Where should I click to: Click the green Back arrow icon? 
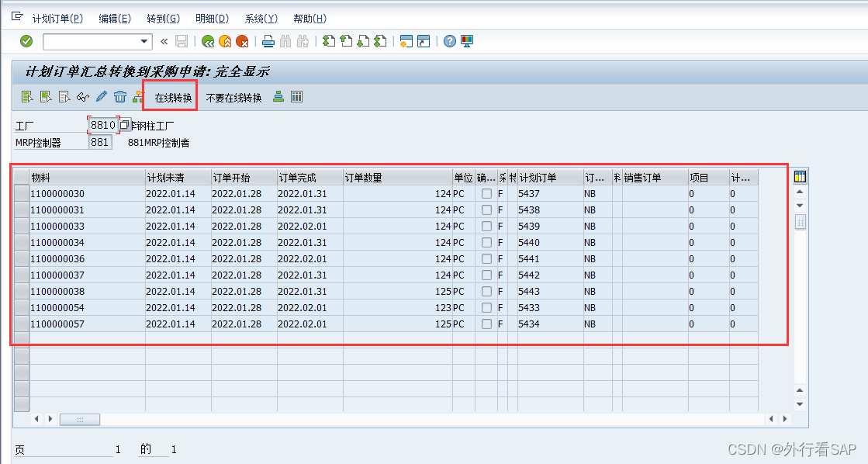click(x=208, y=41)
